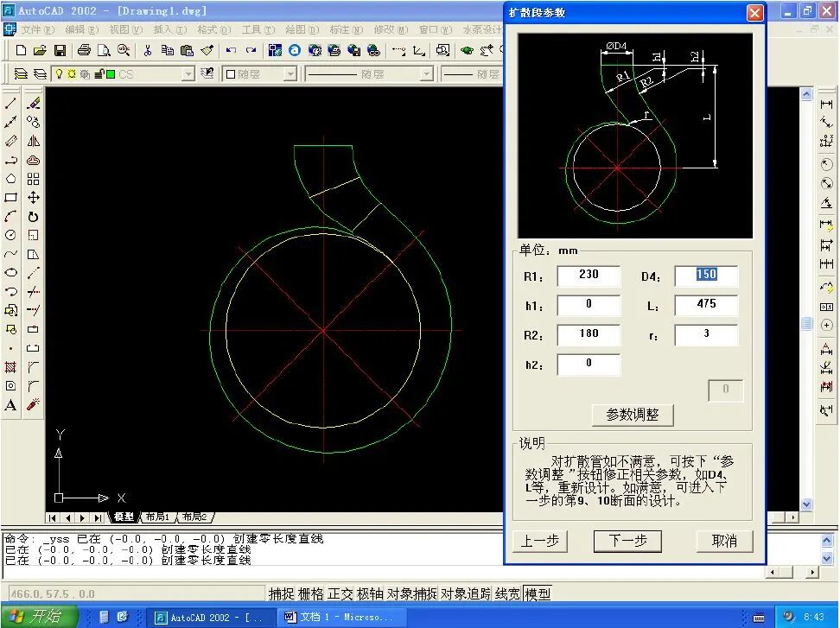
Task: Select the Move modify tool
Action: tap(33, 198)
